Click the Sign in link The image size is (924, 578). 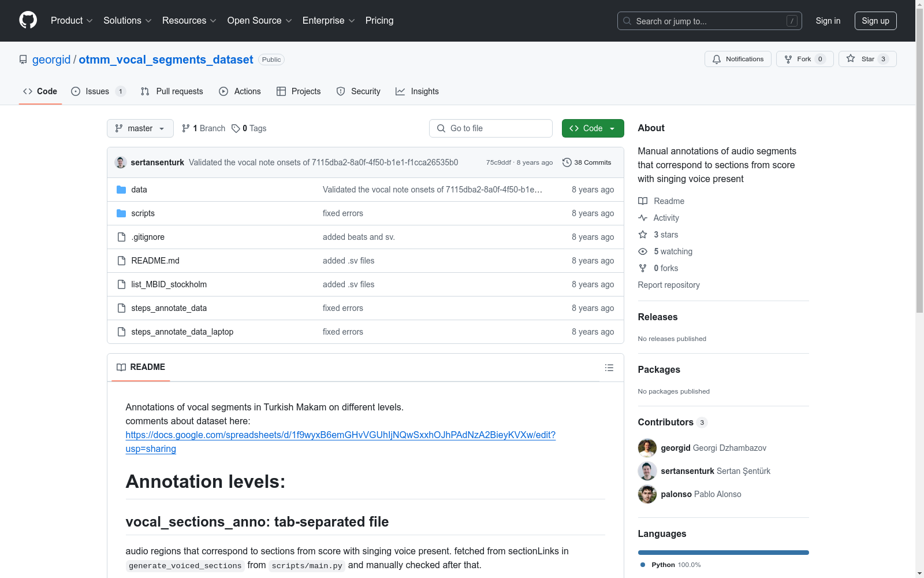(828, 21)
